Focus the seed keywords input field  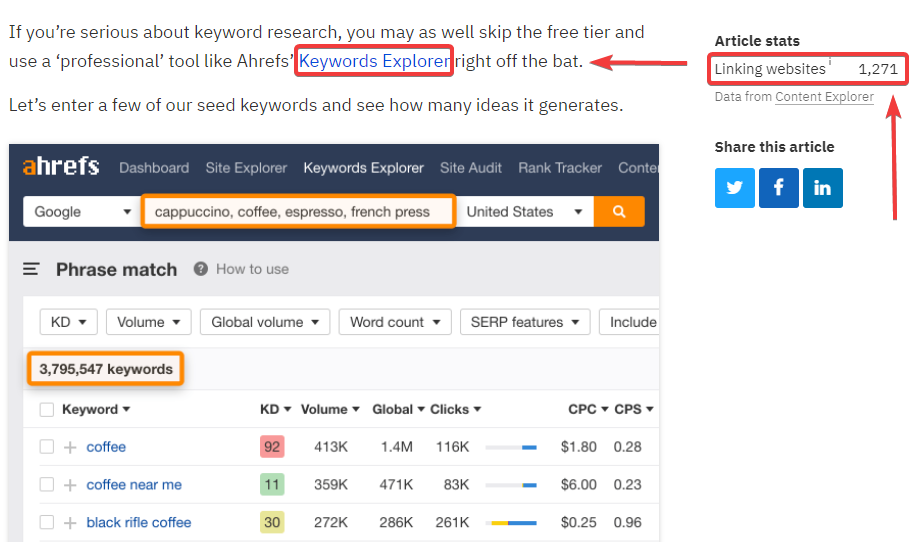[x=299, y=211]
